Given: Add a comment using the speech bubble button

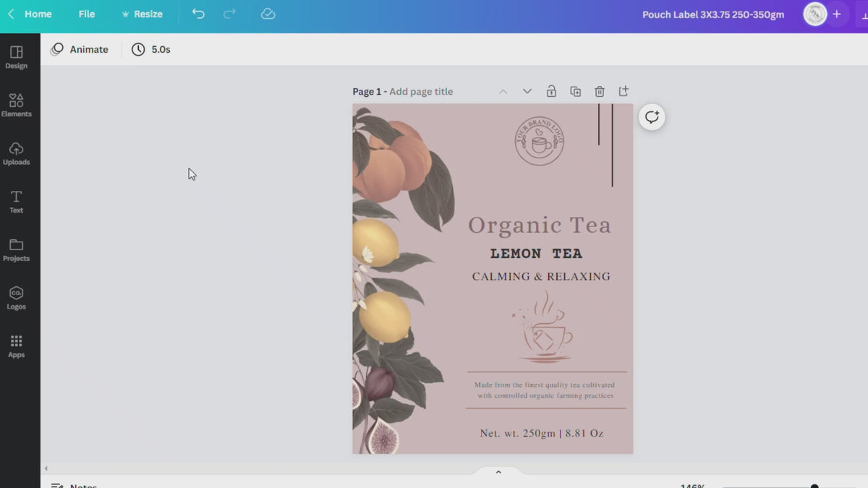Looking at the screenshot, I should 652,117.
